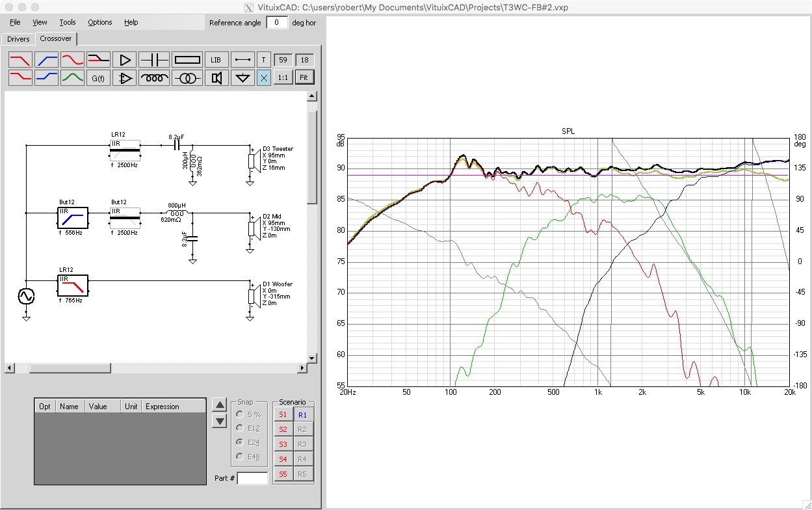Image resolution: width=812 pixels, height=510 pixels.
Task: Insert a transformer component
Action: pyautogui.click(x=187, y=78)
